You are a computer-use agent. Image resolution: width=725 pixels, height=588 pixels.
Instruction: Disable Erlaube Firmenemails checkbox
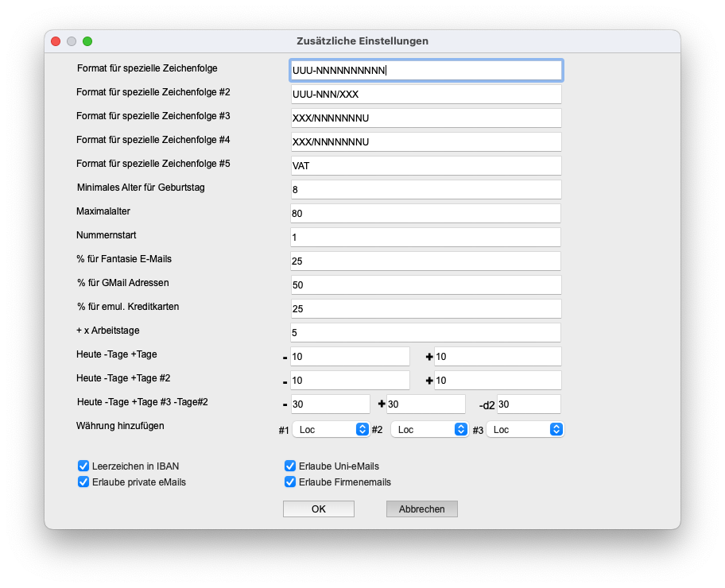pyautogui.click(x=290, y=482)
